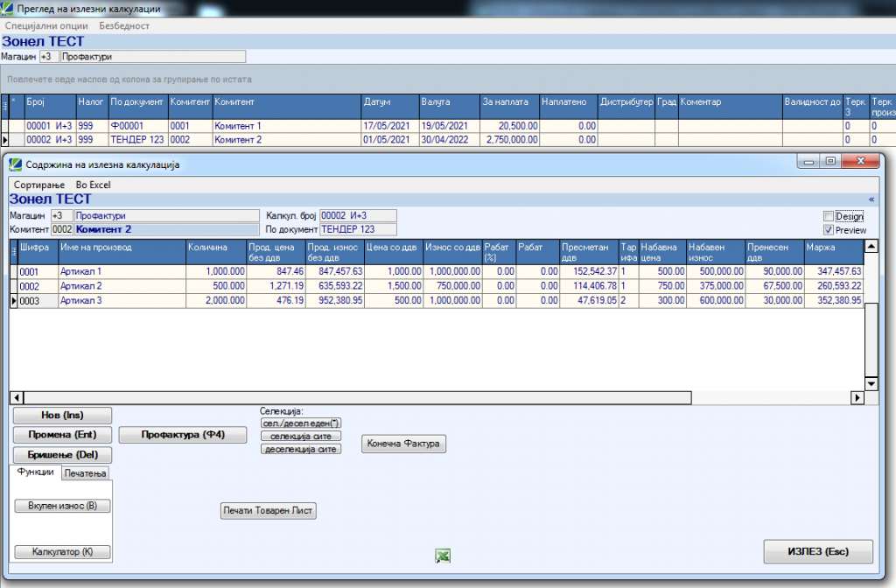Sort by the Име на производ column header
Viewport: 896px width, 588px height.
122,252
